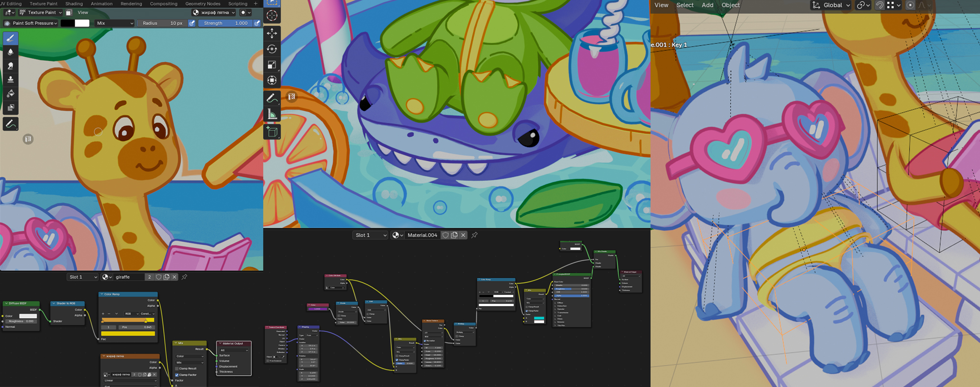
Task: Click fake user shield for Material.004
Action: pos(446,235)
